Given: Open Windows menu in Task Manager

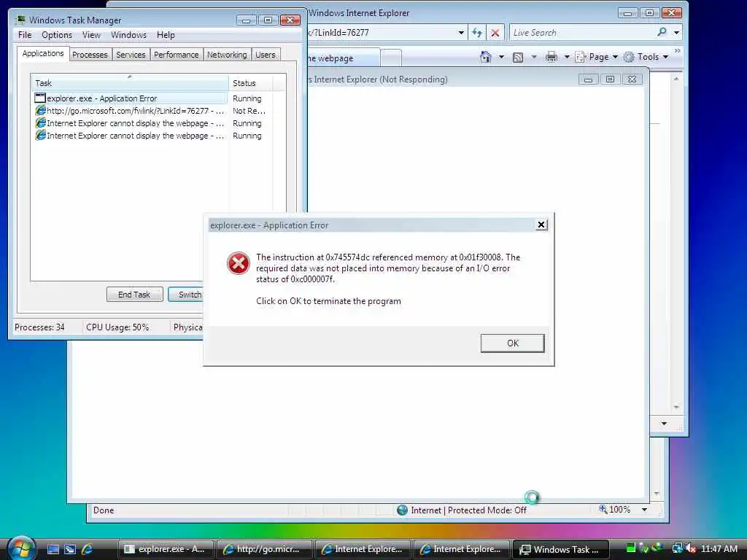Looking at the screenshot, I should point(128,35).
